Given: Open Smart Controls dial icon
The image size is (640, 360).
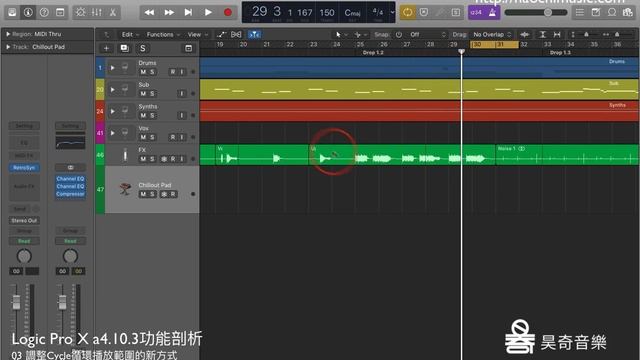Looking at the screenshot, I should (80, 12).
